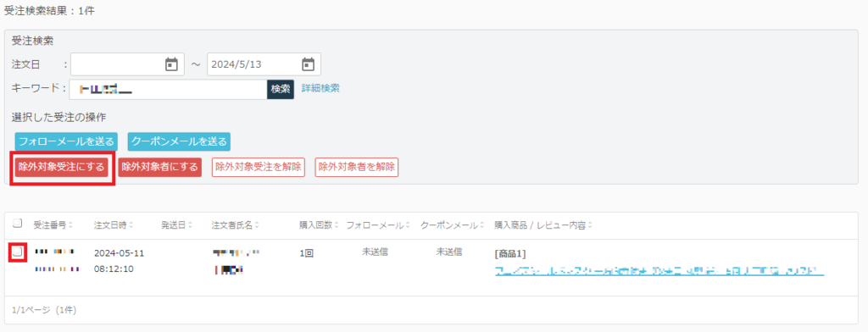Toggle the select-all checkbox in table header
This screenshot has width=868, height=332.
click(x=18, y=224)
